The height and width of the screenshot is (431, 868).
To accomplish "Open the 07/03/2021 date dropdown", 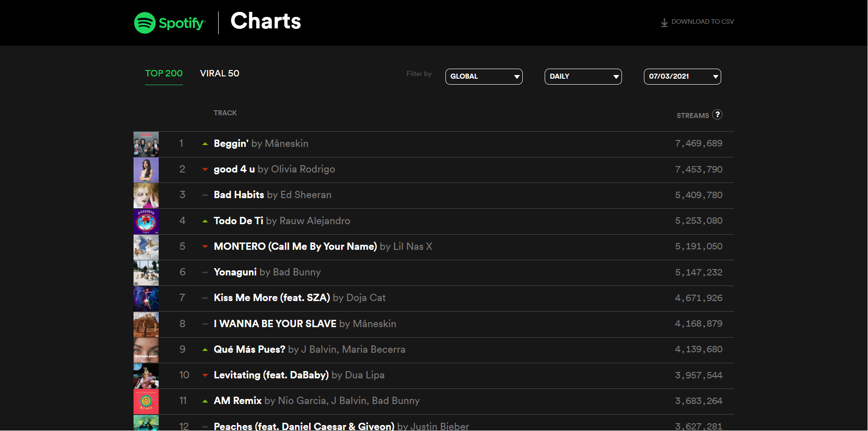I will 682,76.
